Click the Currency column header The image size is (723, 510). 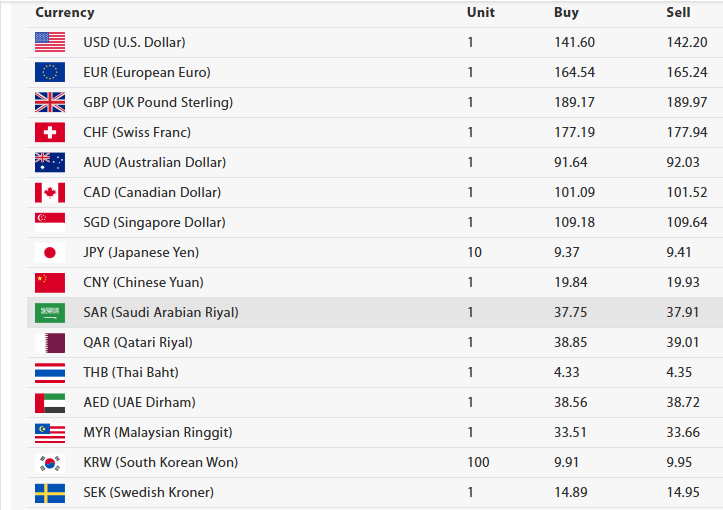(65, 13)
